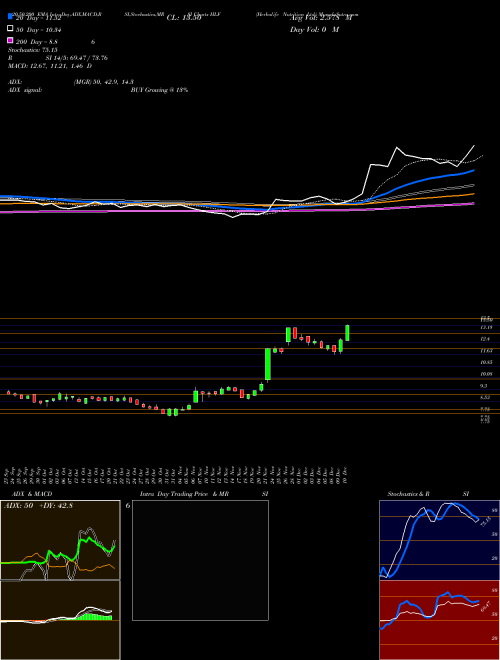Select the '50 Day = 10.84' label
Screen dimensions: 500x660
coord(39,30)
